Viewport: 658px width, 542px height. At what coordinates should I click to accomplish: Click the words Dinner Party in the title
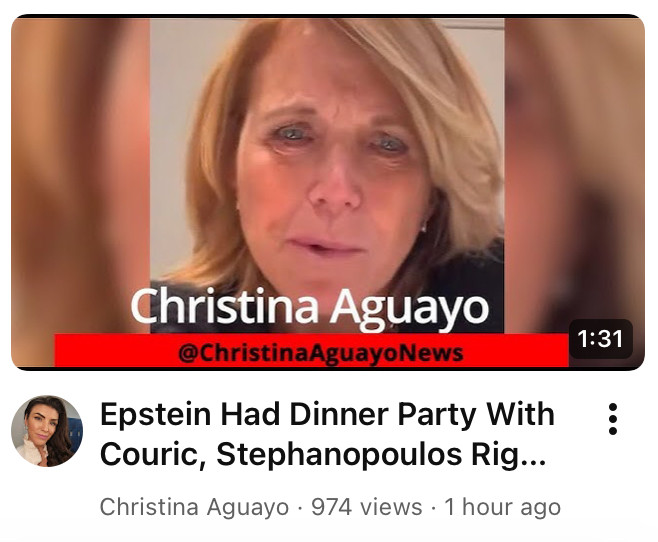(x=382, y=414)
